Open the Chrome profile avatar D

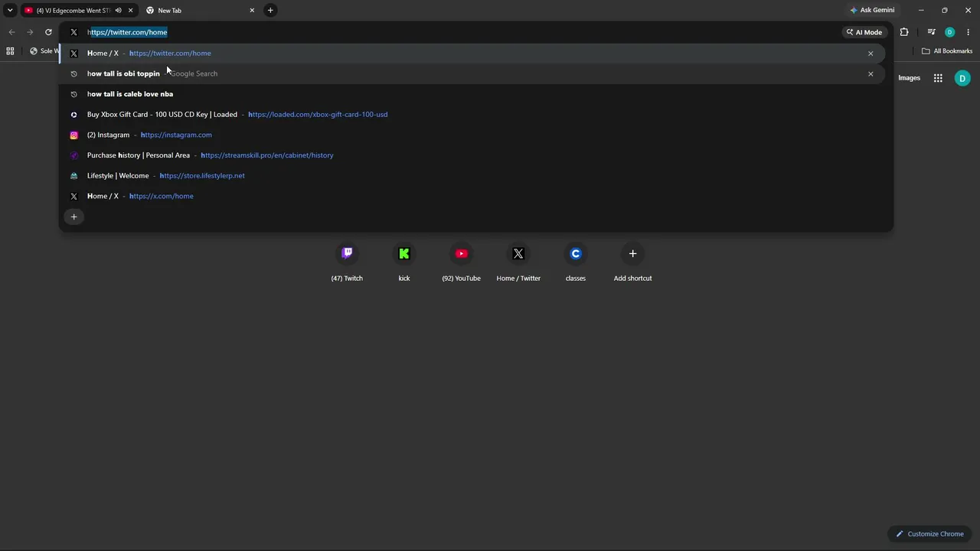coord(949,32)
